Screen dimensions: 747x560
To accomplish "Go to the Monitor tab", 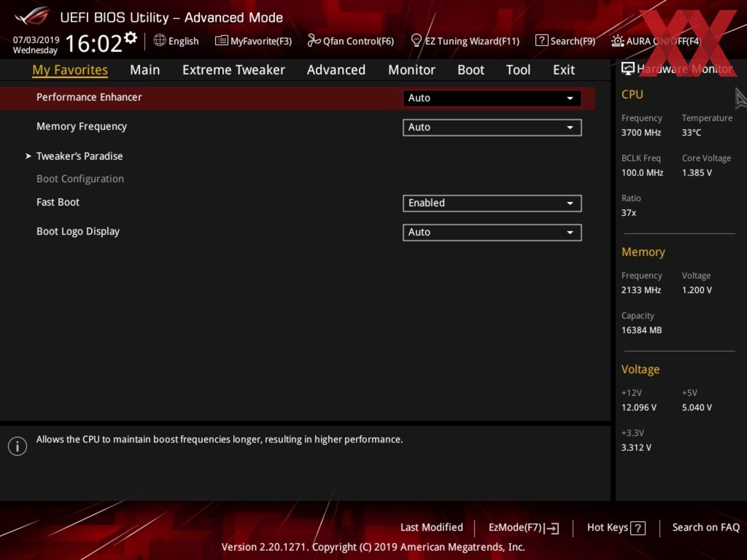I will click(411, 70).
